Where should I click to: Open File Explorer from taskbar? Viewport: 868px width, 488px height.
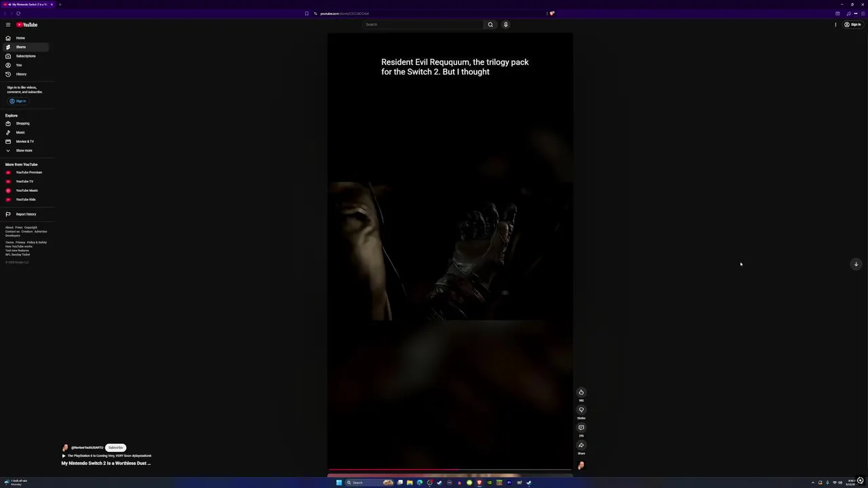pos(410,483)
